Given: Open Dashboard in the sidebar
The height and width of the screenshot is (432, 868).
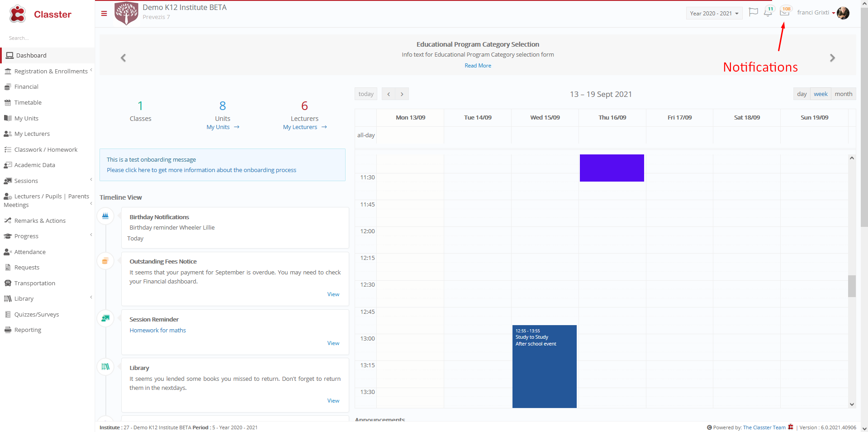Looking at the screenshot, I should 48,55.
